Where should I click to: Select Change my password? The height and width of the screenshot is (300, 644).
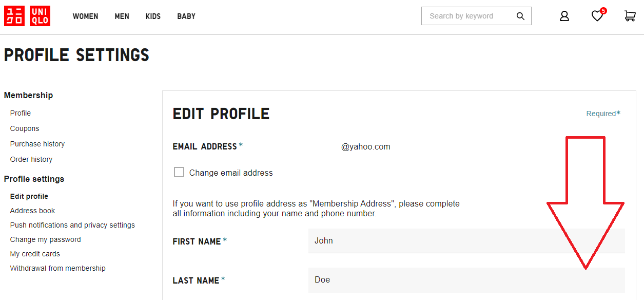[45, 239]
